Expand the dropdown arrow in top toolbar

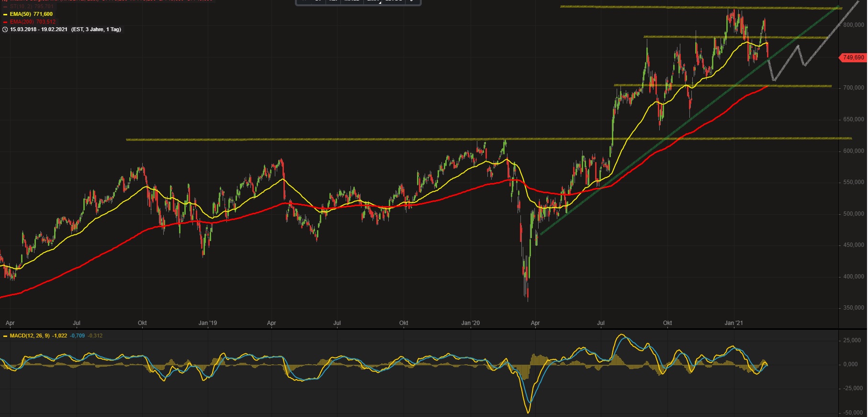point(412,1)
